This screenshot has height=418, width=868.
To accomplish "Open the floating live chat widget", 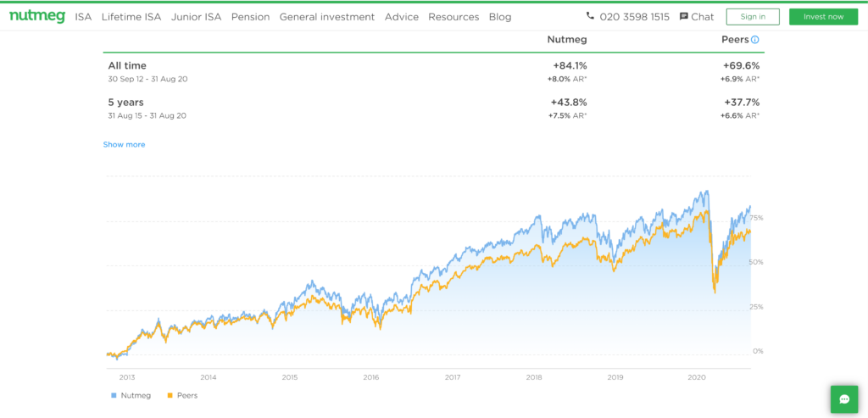I will coord(844,399).
